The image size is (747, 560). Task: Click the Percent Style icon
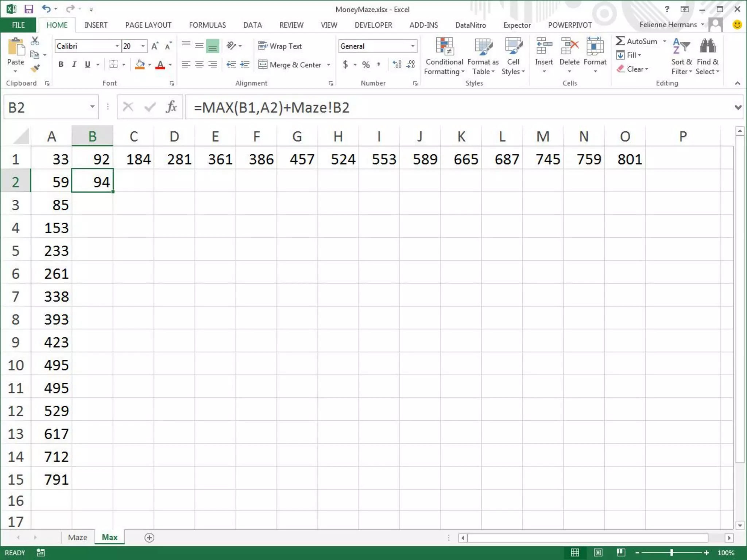point(366,65)
